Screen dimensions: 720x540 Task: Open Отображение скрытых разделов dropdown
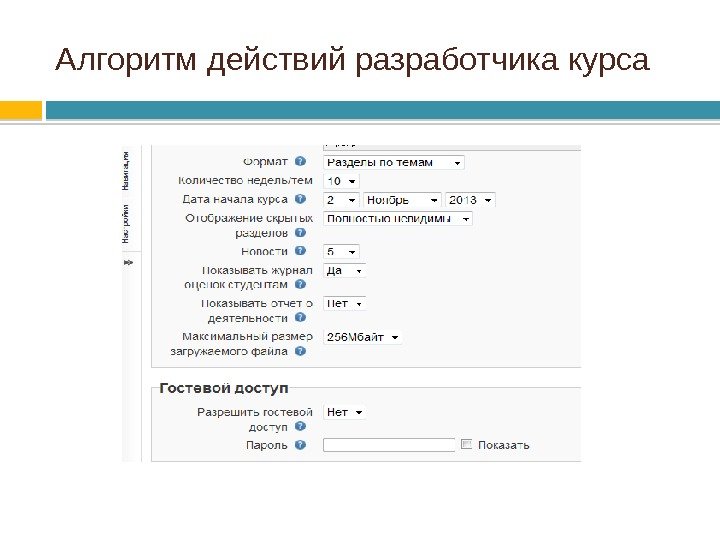point(398,219)
